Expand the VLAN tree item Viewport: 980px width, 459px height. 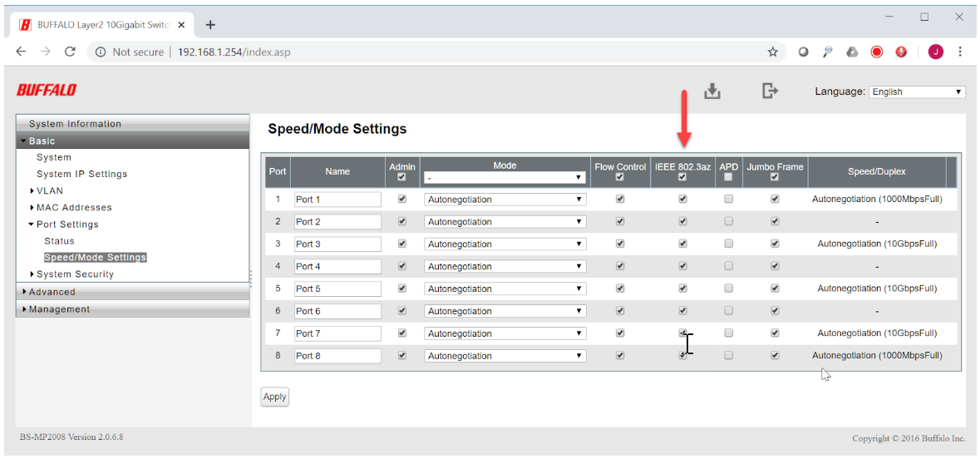(x=49, y=191)
